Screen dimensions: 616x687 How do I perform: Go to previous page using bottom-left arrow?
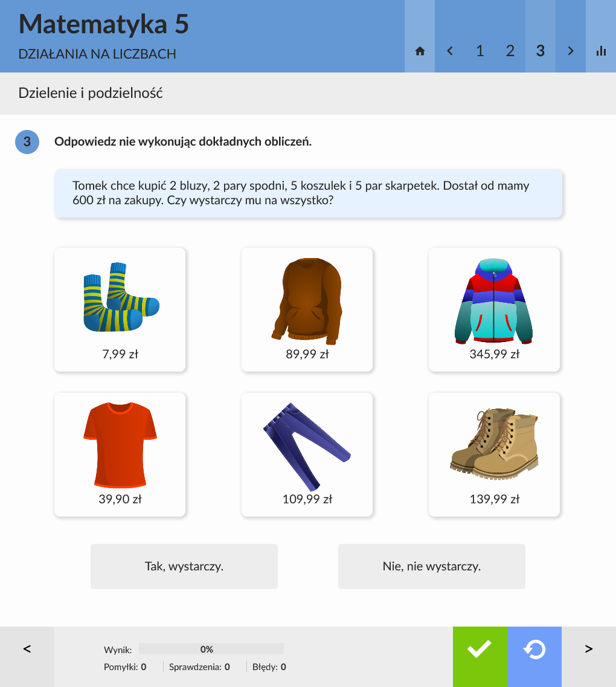tap(27, 649)
